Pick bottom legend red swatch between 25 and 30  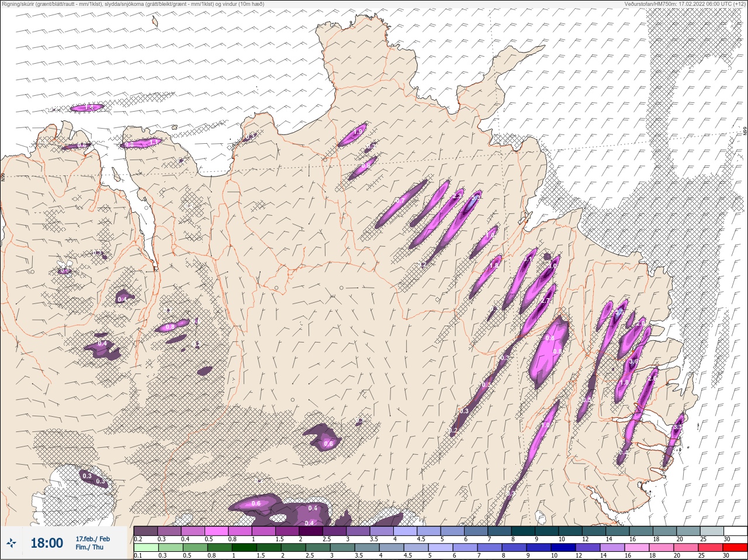[x=712, y=548]
